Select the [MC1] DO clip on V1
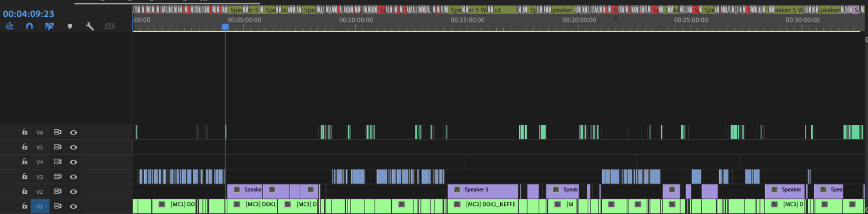Viewport: 868px width, 214px height. [x=174, y=206]
